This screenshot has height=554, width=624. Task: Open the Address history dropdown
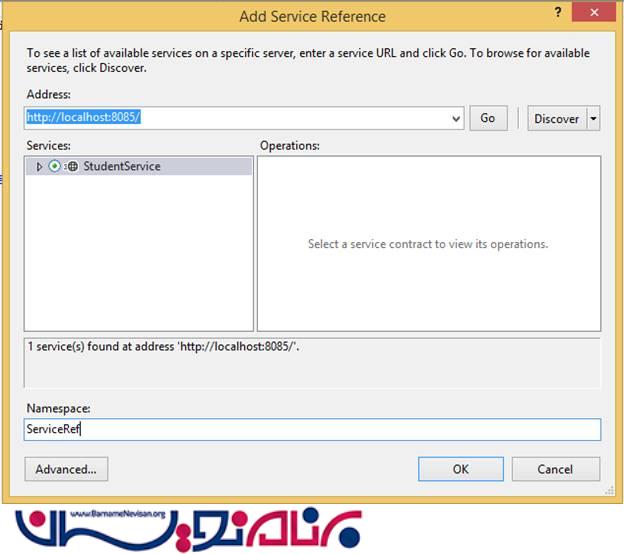tap(456, 118)
